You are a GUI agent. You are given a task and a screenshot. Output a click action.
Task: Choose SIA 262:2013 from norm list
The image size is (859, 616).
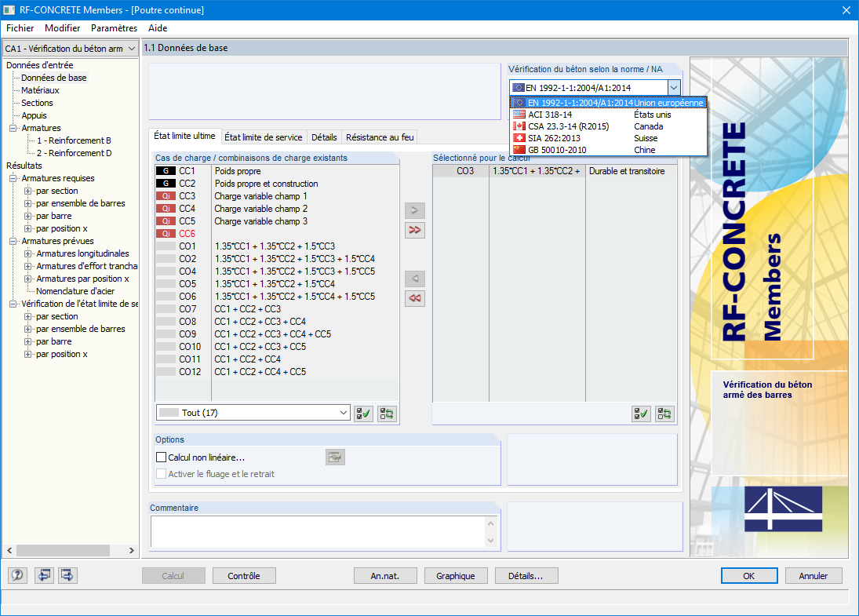point(608,138)
